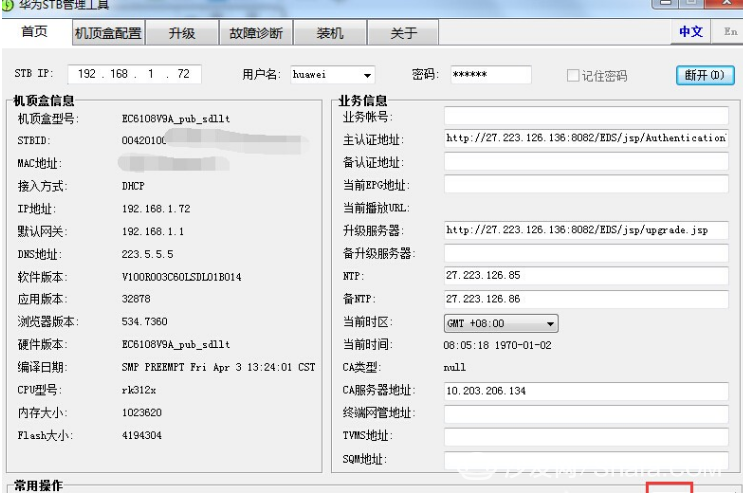743x493 pixels.
Task: Click current time 08:05:18 1970-01-02
Action: point(498,345)
